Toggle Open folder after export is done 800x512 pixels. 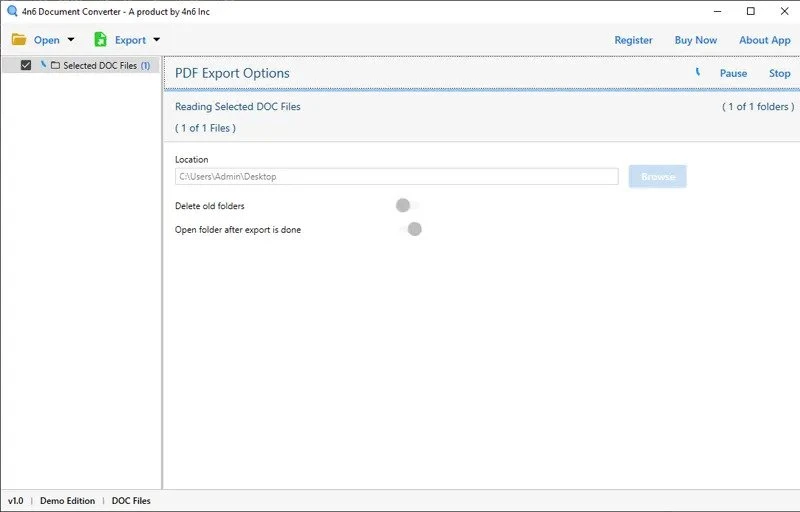pos(410,229)
